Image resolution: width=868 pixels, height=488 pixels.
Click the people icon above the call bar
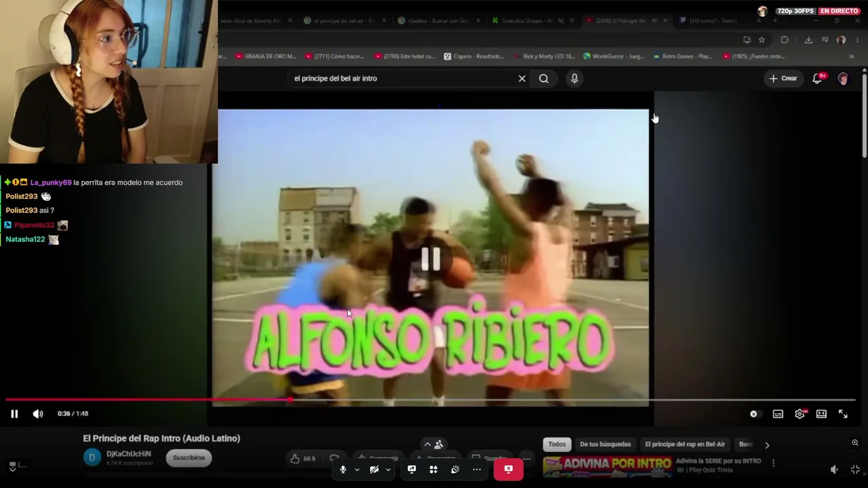click(439, 445)
